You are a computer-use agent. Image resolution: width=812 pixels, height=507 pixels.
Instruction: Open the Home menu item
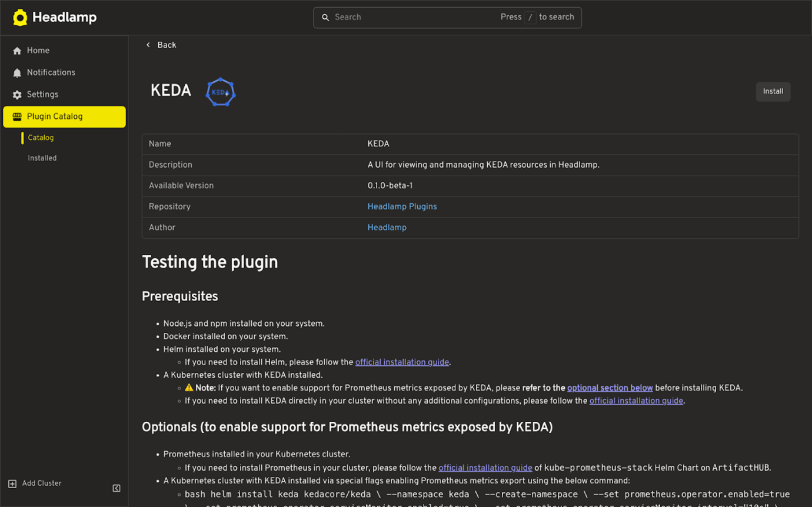point(65,51)
